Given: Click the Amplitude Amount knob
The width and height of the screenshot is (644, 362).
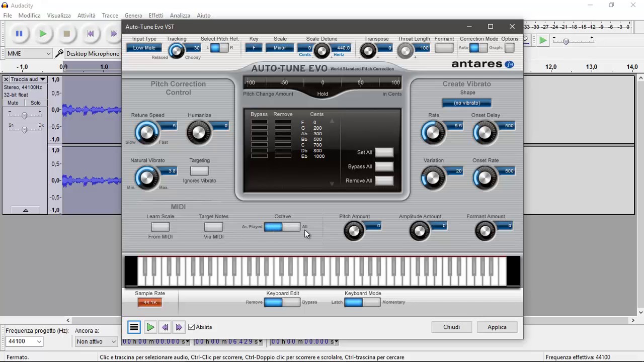Looking at the screenshot, I should (419, 231).
